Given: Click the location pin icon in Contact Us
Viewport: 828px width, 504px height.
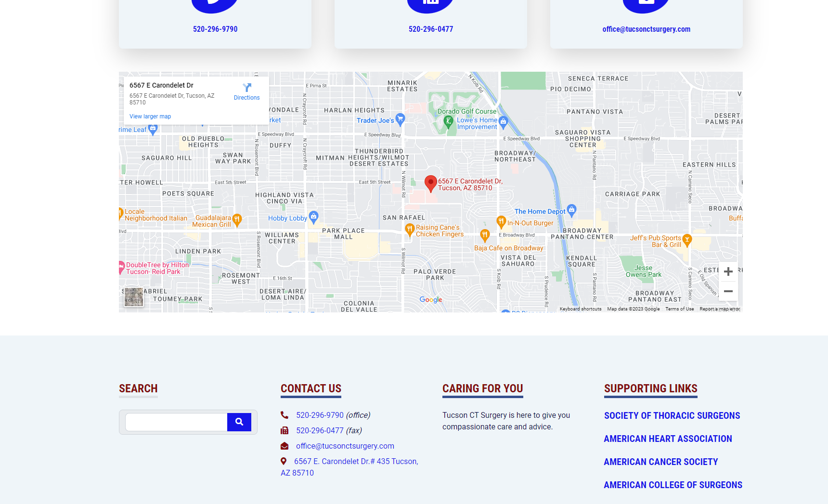Looking at the screenshot, I should pos(284,461).
